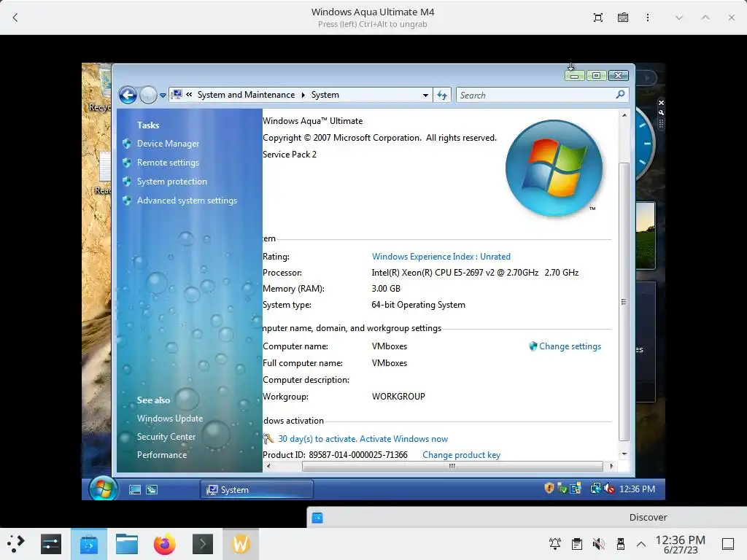Screen dimensions: 747x560
Task: Click System in the address breadcrumb
Action: (325, 95)
